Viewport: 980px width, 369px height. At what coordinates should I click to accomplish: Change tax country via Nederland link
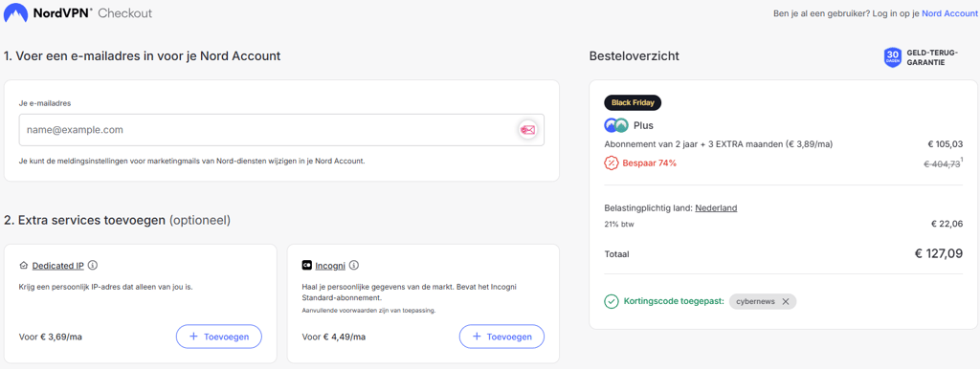click(716, 207)
